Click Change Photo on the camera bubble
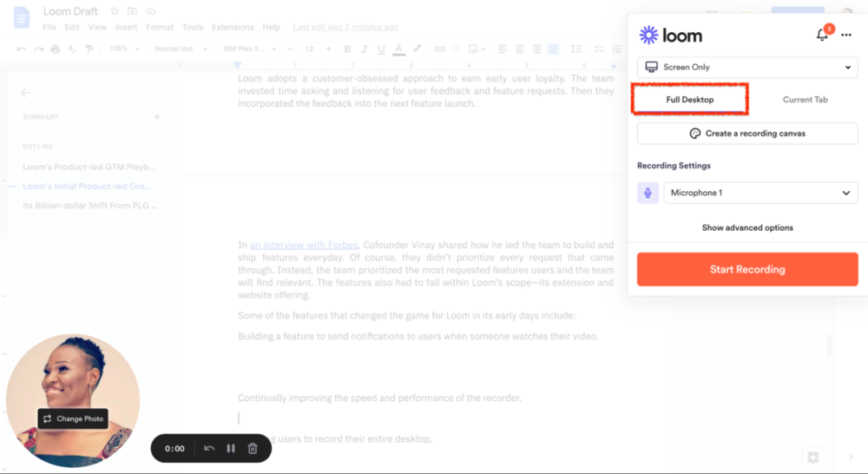868x474 pixels. 73,418
